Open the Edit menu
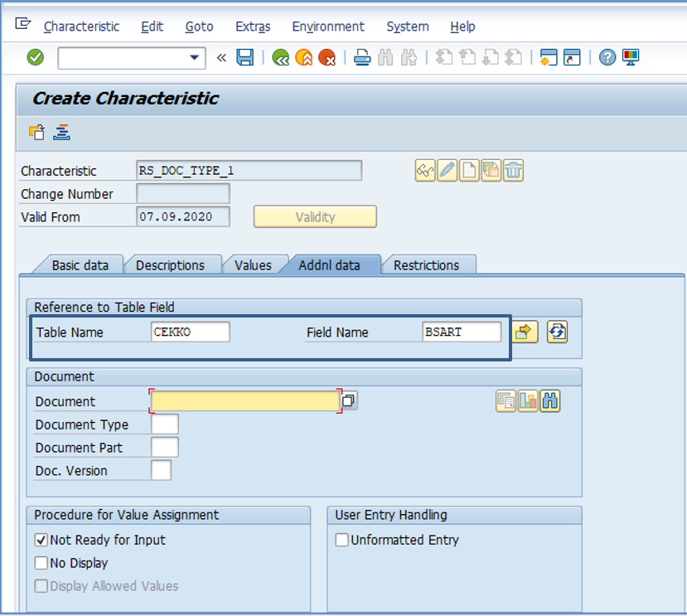This screenshot has width=687, height=616. point(152,27)
